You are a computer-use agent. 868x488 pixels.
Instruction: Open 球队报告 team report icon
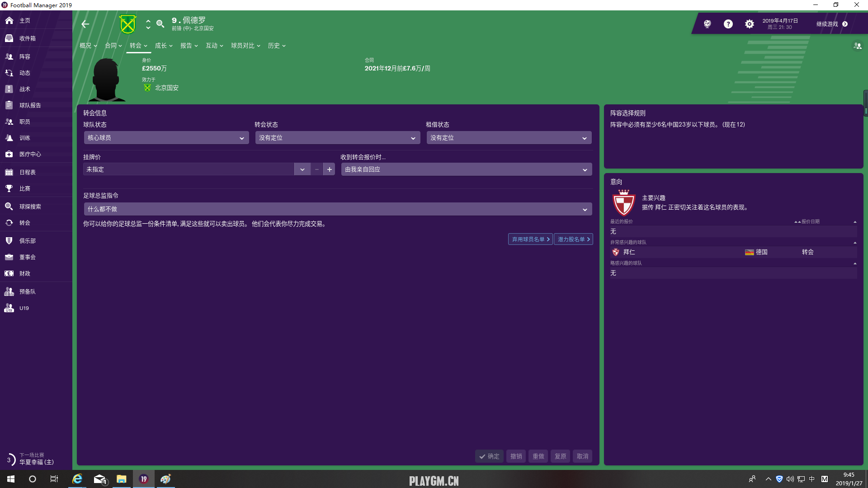coord(9,105)
